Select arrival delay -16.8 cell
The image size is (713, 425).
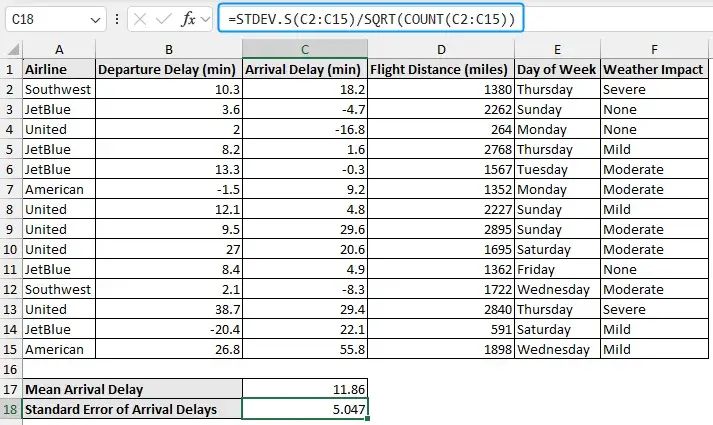[x=305, y=129]
